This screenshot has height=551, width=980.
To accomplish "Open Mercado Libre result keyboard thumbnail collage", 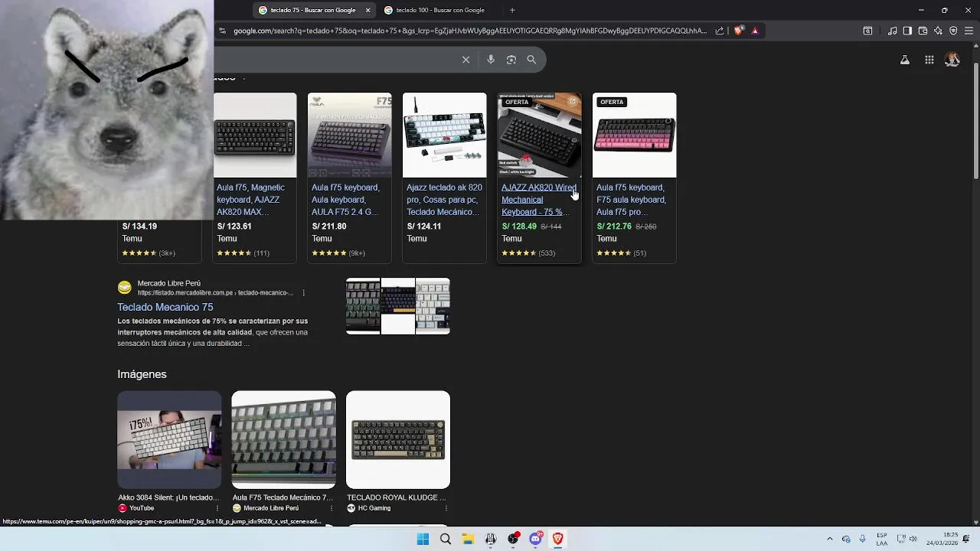I will click(x=398, y=306).
